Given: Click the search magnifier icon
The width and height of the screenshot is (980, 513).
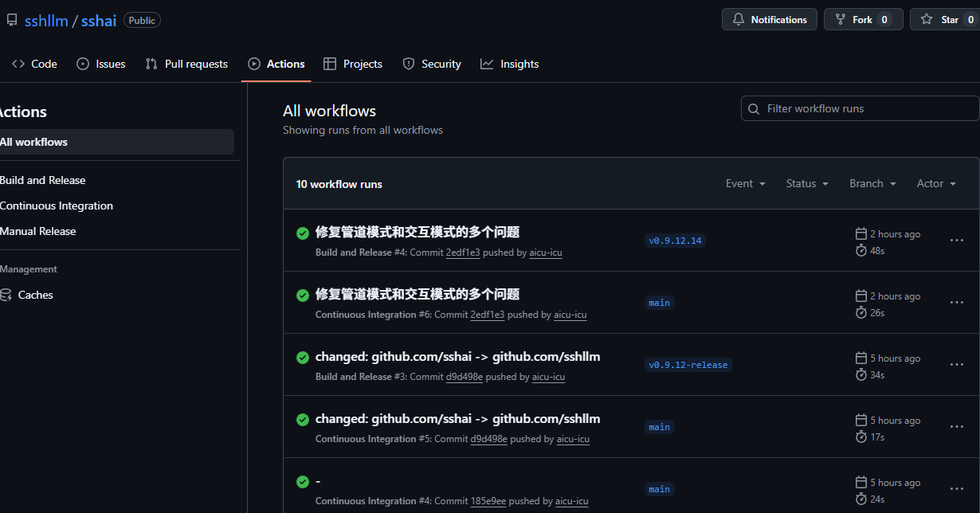Looking at the screenshot, I should pos(755,108).
